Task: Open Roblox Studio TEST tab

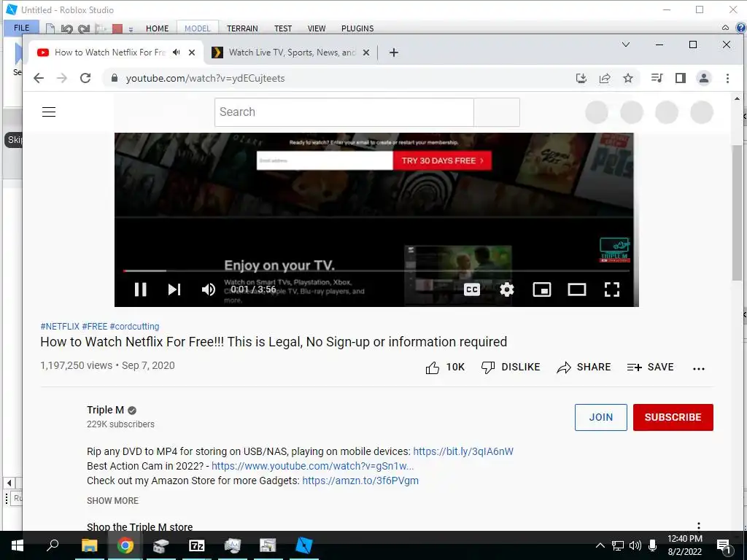Action: [x=283, y=28]
